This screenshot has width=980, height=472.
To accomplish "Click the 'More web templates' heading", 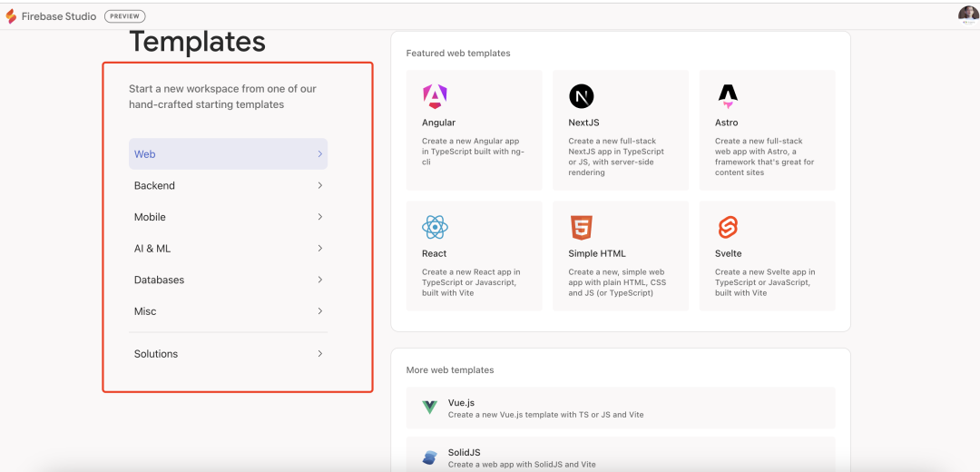I will (450, 370).
